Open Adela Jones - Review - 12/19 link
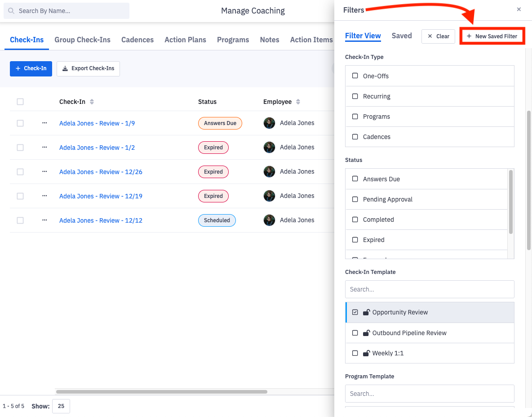This screenshot has width=532, height=417. click(101, 196)
